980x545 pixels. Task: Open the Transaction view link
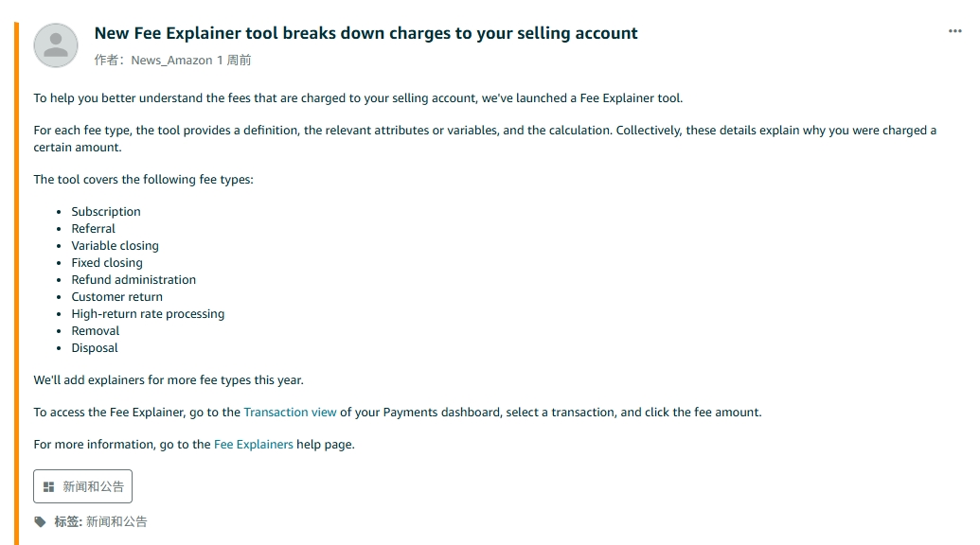[290, 412]
